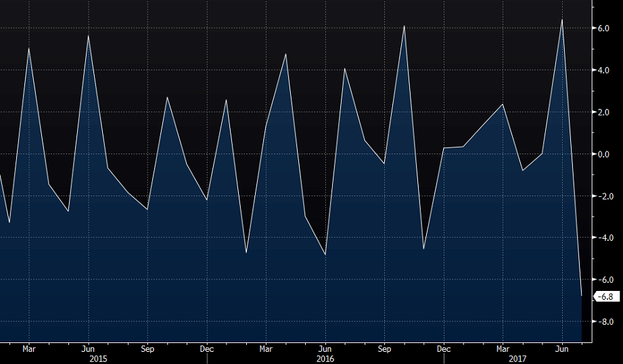Viewport: 623px width, 364px height.
Task: Click the 2017 year label
Action: (517, 359)
